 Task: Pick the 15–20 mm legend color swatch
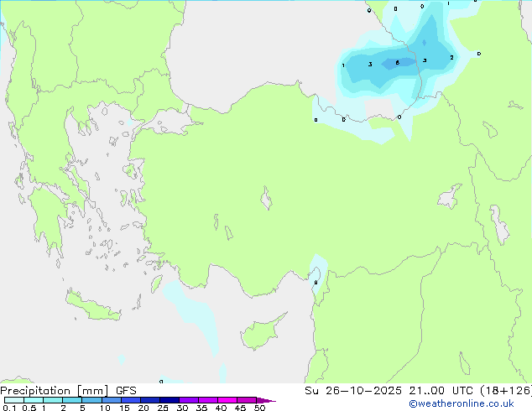click(x=131, y=400)
